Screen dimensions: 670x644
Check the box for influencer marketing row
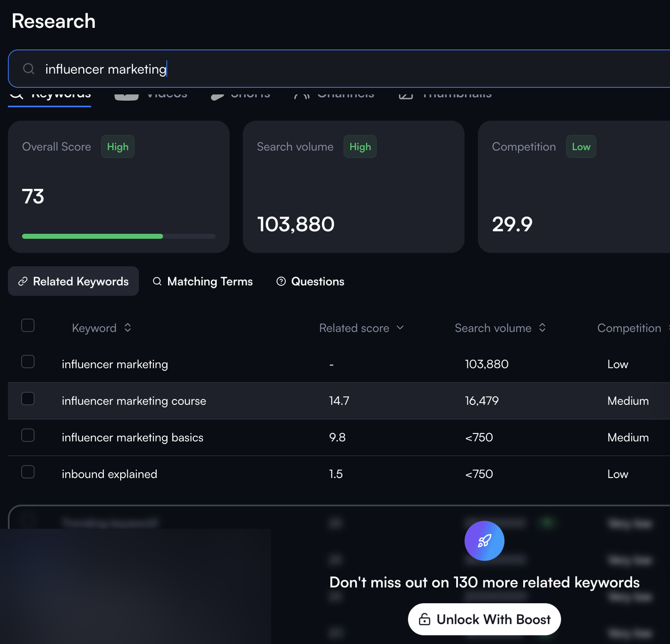28,361
